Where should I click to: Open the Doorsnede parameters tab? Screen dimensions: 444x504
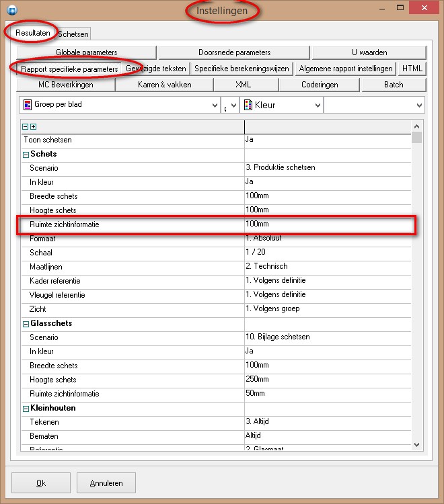pyautogui.click(x=234, y=52)
